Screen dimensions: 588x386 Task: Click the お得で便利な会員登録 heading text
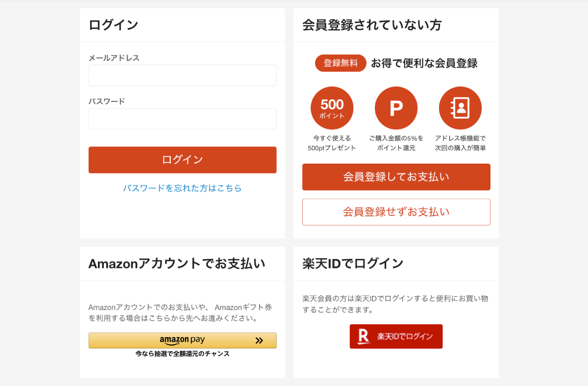coord(424,63)
